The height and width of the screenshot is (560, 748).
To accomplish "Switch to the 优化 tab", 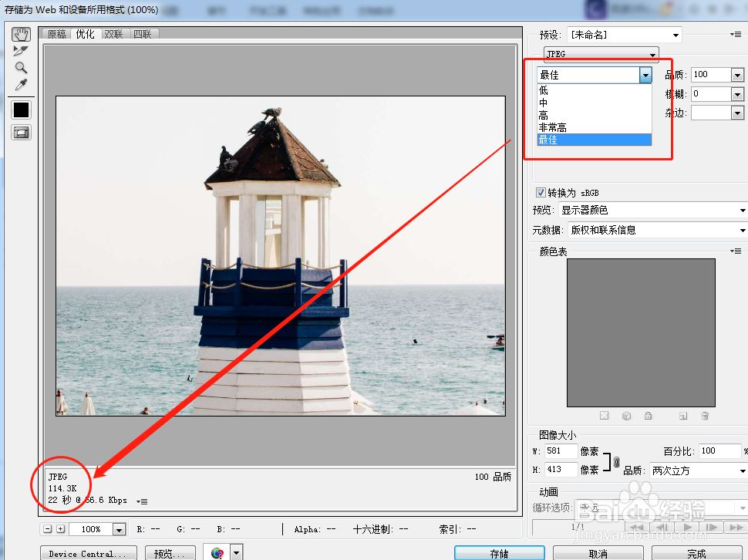I will pos(85,34).
